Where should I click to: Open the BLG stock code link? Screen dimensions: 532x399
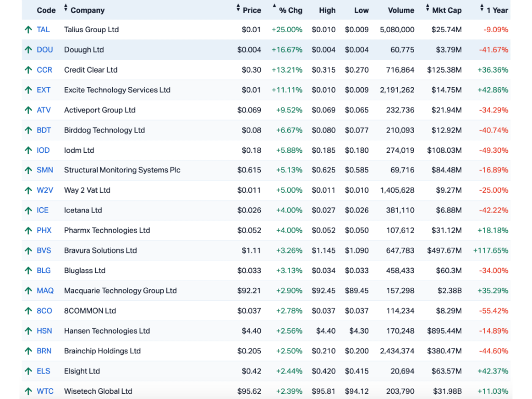tap(44, 271)
